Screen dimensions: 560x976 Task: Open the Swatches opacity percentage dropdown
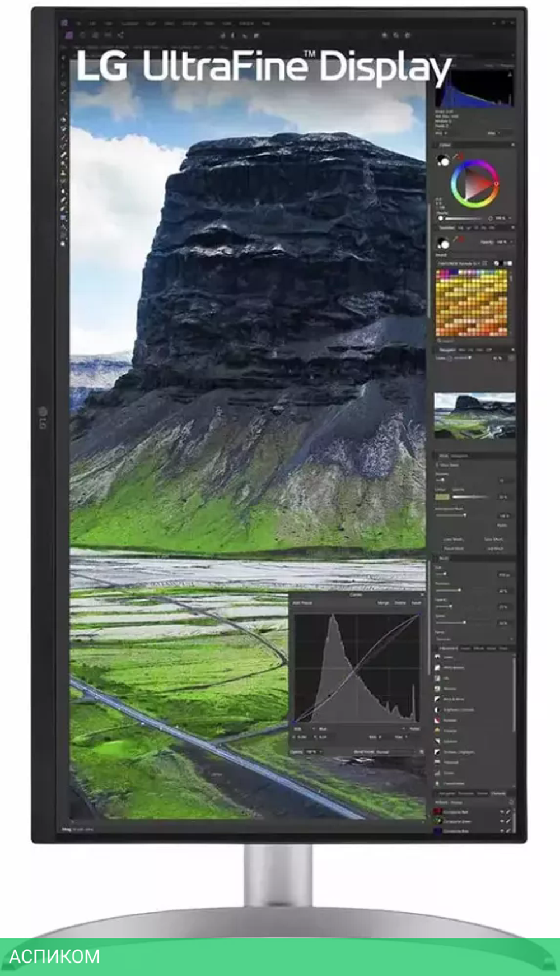pos(504,242)
